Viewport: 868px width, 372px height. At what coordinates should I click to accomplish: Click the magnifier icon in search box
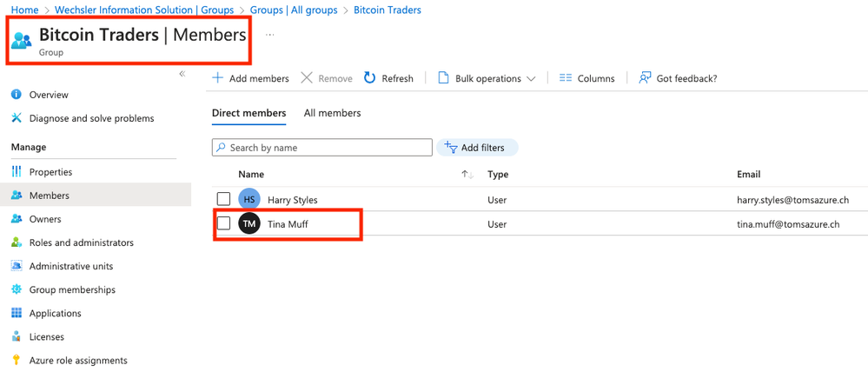(x=221, y=147)
